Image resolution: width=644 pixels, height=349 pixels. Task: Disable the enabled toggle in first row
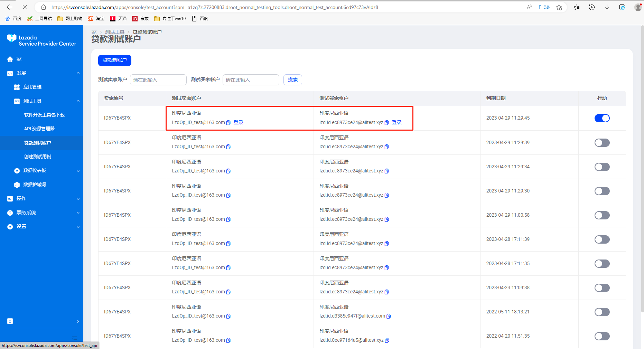[x=602, y=118]
